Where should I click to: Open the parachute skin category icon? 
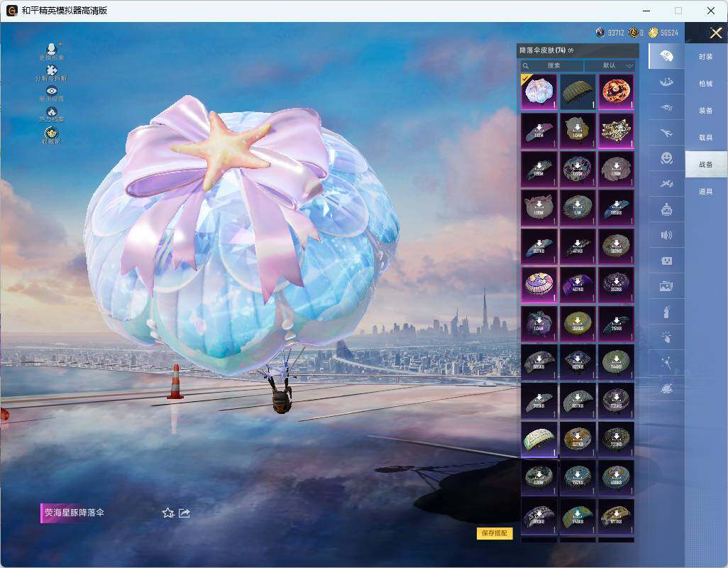(x=666, y=56)
